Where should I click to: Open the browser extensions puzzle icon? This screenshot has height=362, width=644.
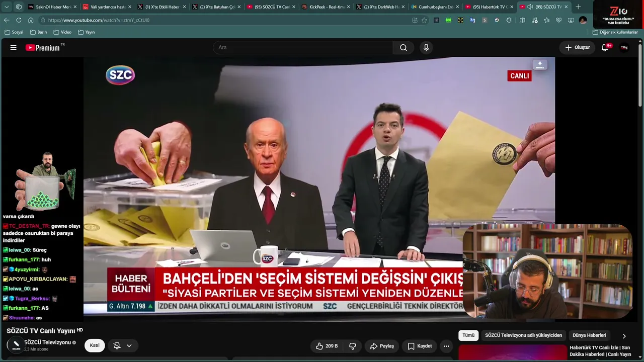click(x=509, y=20)
